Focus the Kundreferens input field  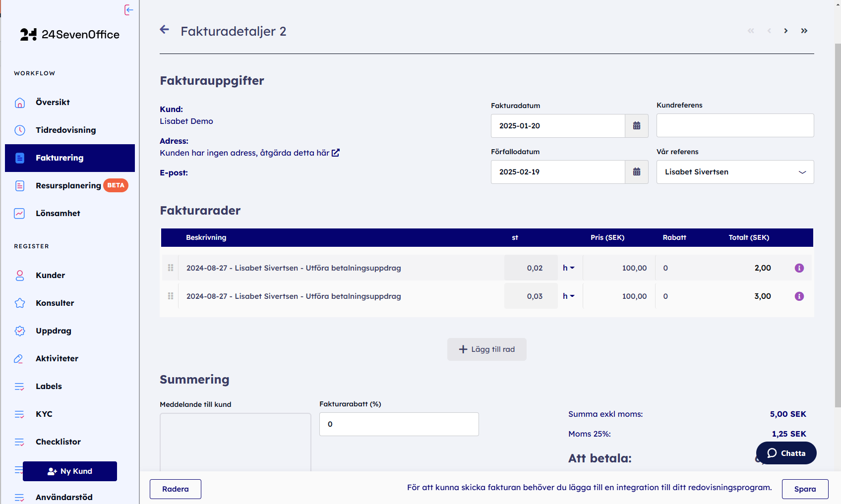(735, 125)
